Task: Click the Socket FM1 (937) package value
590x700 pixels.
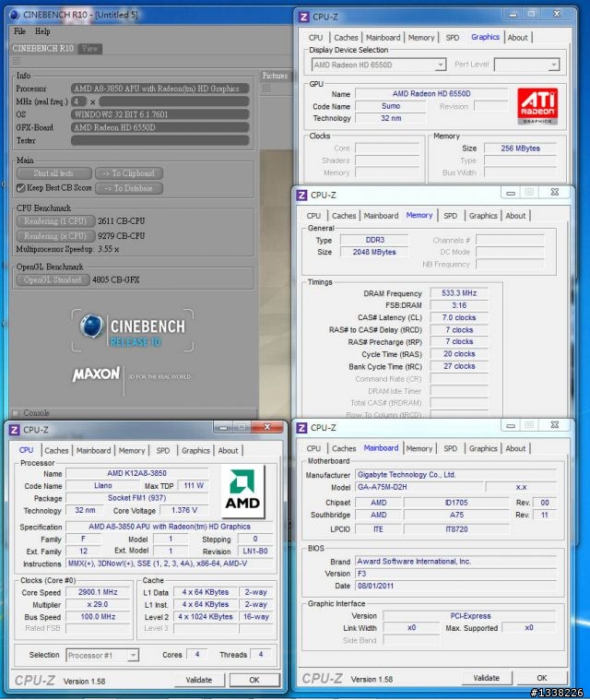Action: [x=137, y=498]
